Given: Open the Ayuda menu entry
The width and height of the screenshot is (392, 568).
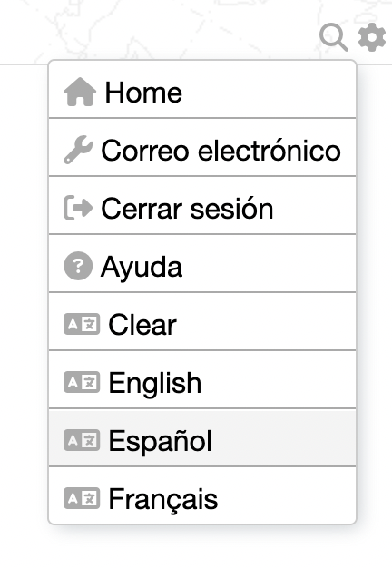Looking at the screenshot, I should point(202,263).
